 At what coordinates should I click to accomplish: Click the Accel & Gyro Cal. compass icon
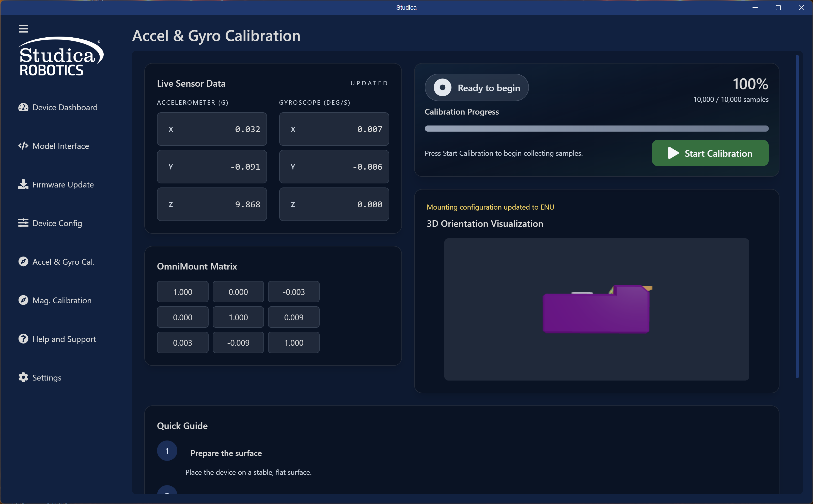23,262
